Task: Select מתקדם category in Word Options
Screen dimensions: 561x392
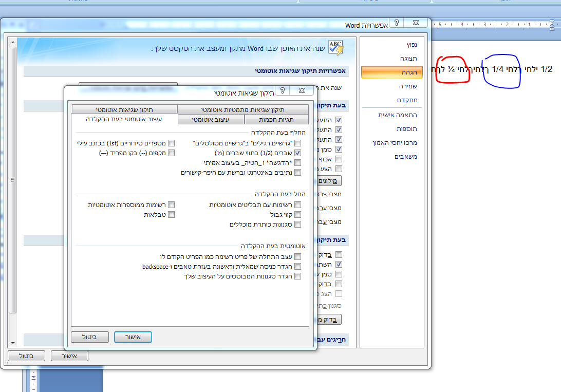Action: [x=392, y=100]
